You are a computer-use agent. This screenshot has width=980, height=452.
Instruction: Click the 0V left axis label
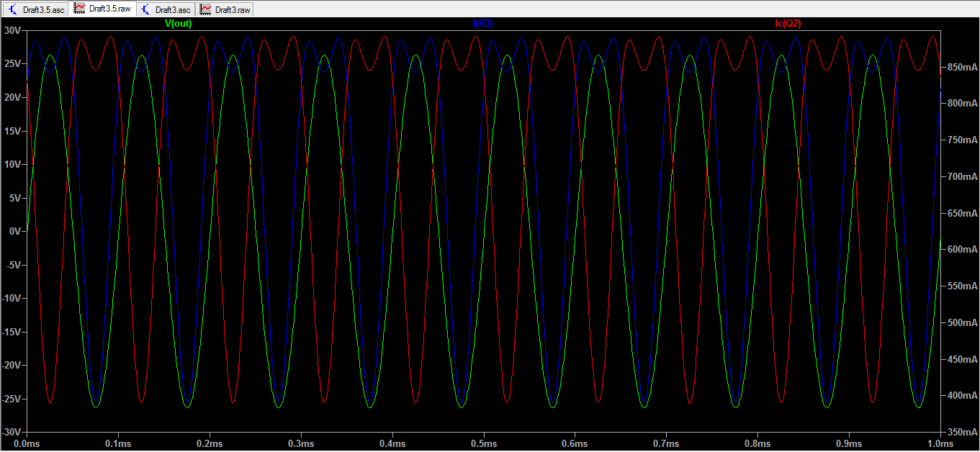coord(15,231)
